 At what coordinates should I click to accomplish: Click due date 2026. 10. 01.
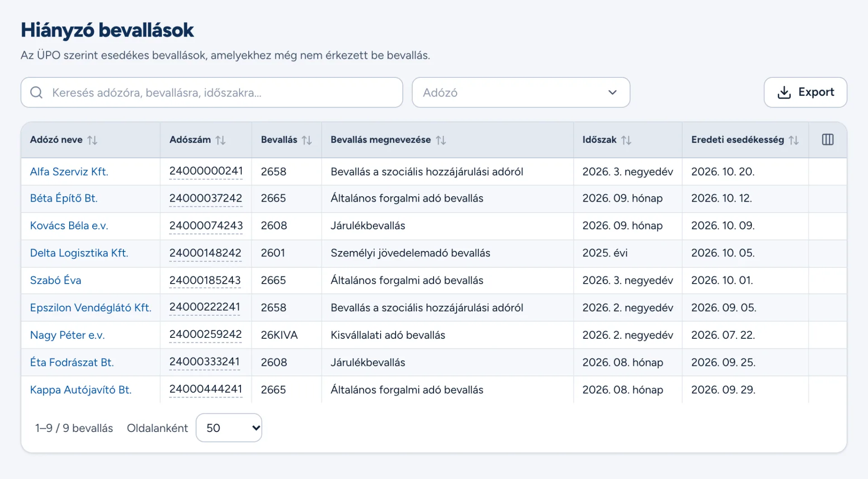(x=722, y=280)
